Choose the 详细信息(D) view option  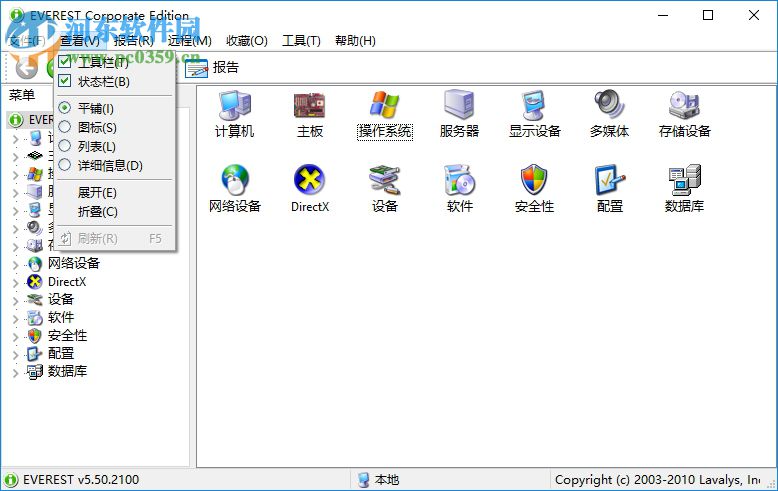tap(115, 165)
